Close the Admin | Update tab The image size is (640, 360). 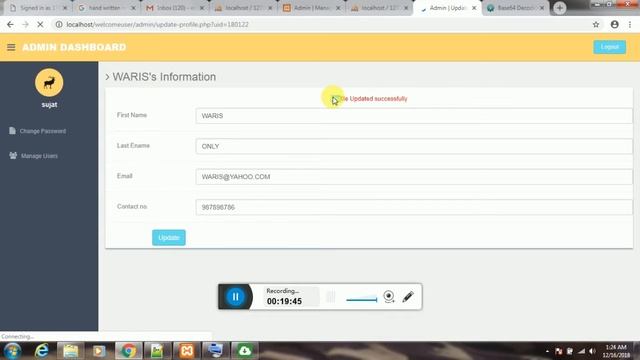pyautogui.click(x=474, y=8)
